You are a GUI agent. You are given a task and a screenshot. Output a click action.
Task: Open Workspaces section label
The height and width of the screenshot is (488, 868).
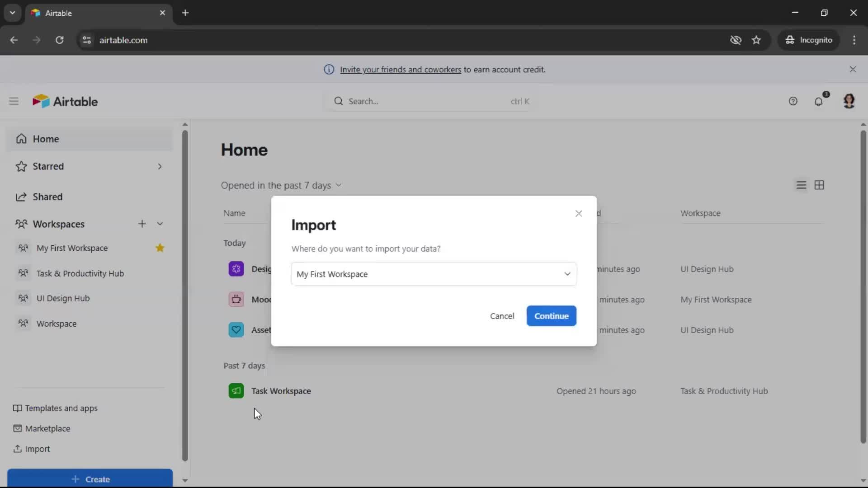tap(59, 224)
